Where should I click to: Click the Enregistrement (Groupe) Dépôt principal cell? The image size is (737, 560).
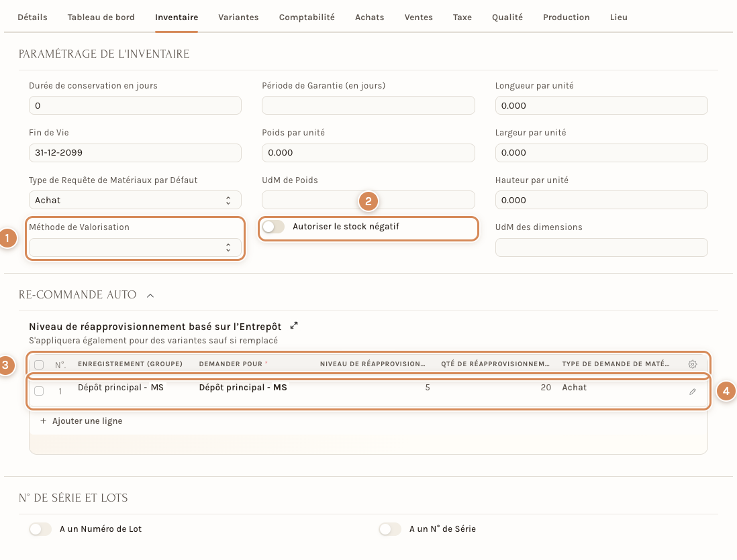121,388
